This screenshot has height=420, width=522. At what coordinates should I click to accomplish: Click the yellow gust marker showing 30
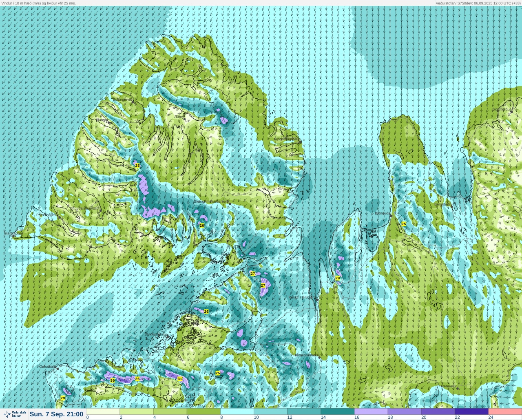tap(113, 380)
